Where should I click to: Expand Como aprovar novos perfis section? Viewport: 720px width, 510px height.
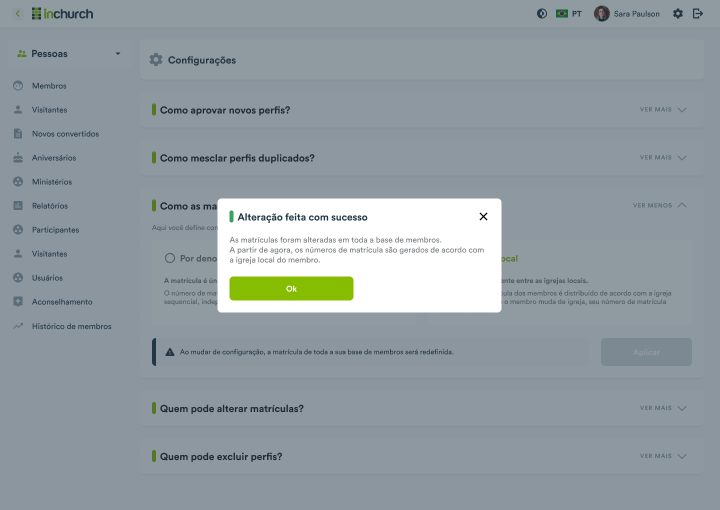coord(663,110)
